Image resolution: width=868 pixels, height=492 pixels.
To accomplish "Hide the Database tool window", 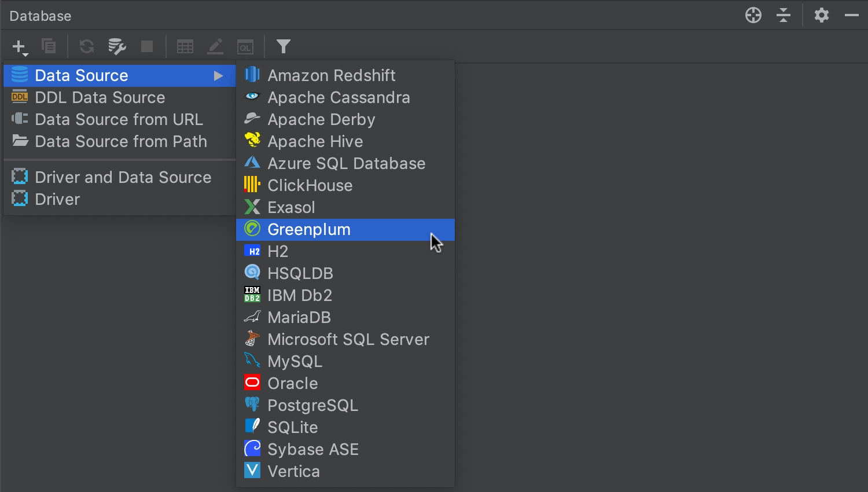I will click(x=852, y=16).
